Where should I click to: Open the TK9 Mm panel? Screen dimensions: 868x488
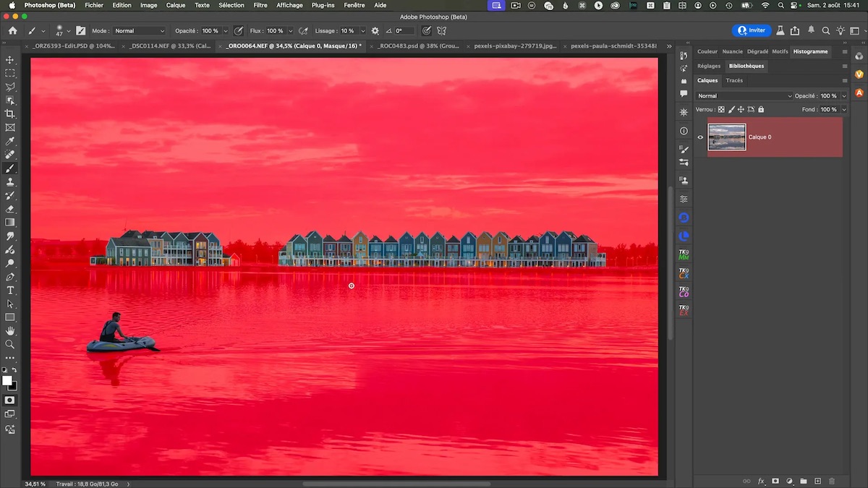(684, 254)
